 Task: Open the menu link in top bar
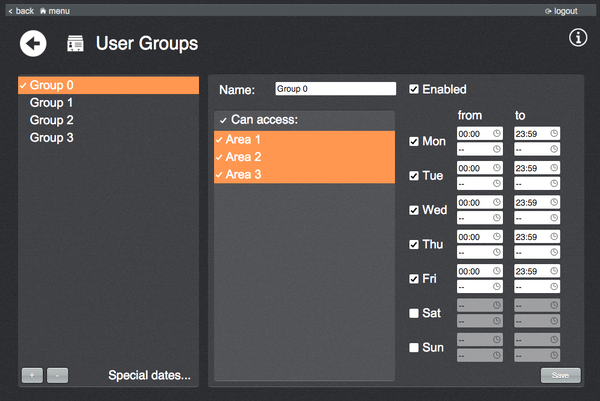point(55,11)
